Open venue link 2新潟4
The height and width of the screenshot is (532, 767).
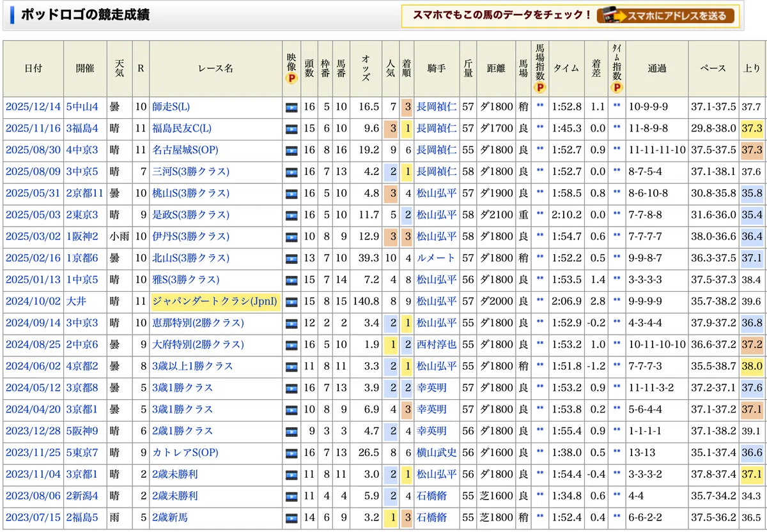[82, 496]
